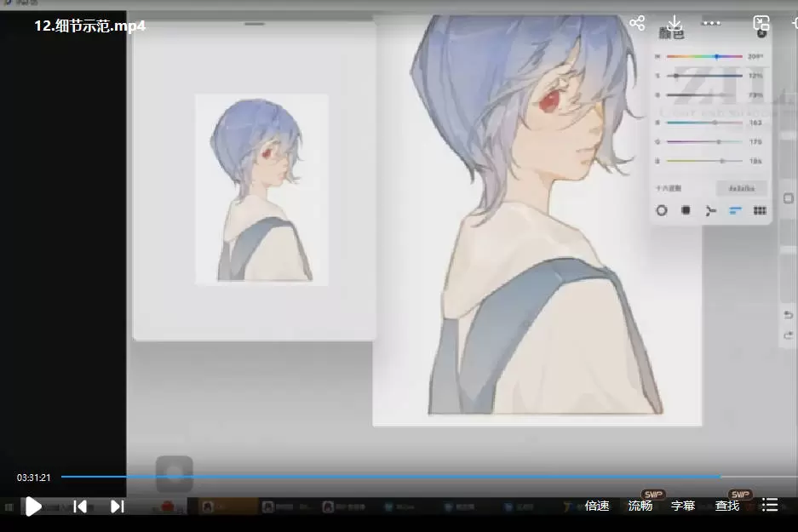Switch to the color harmony tab
The height and width of the screenshot is (532, 798).
710,210
